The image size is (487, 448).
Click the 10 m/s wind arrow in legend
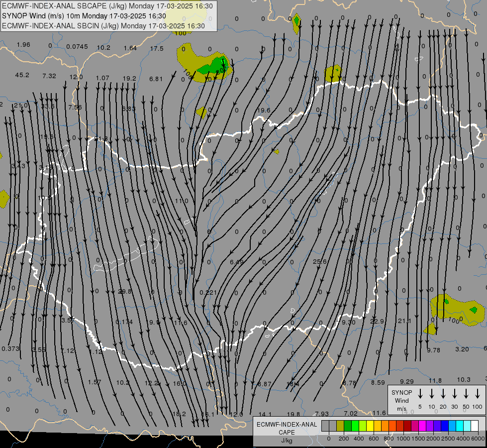[432, 394]
